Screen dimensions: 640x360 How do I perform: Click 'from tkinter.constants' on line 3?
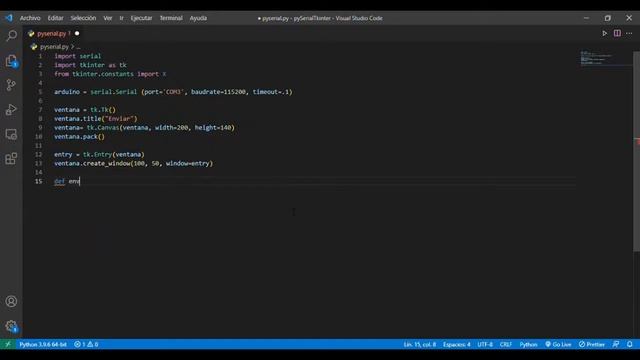(x=94, y=74)
